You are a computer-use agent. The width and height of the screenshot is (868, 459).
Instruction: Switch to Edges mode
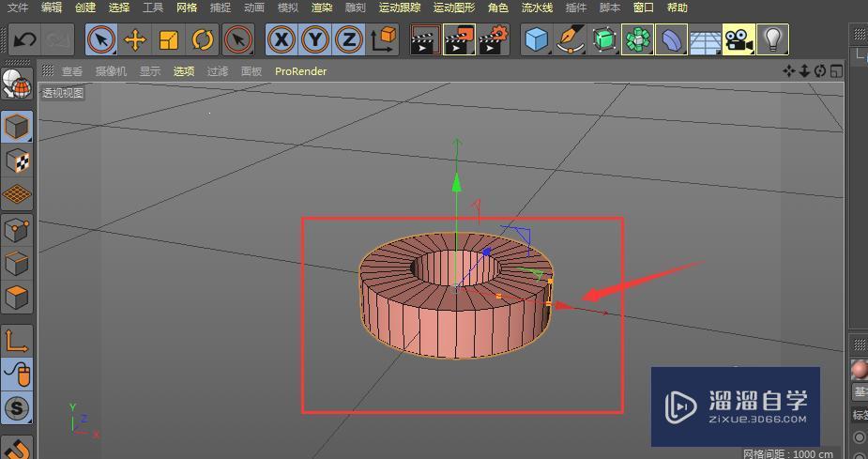[x=17, y=264]
